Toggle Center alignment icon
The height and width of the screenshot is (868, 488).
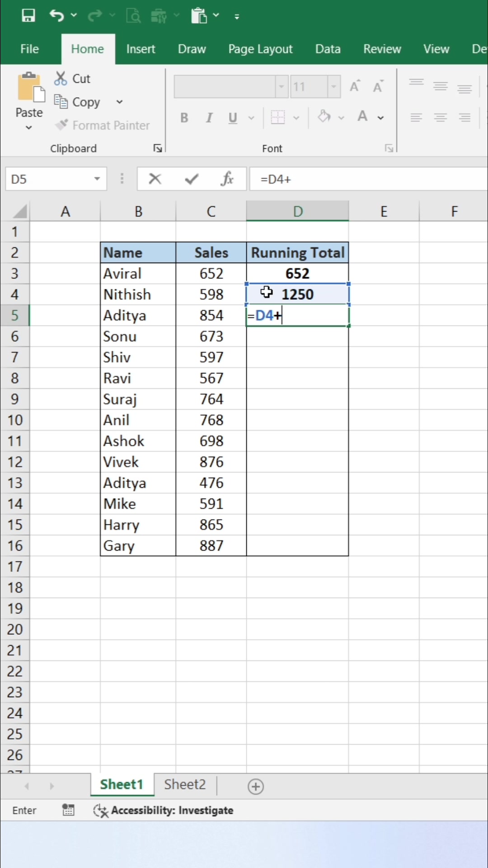pyautogui.click(x=441, y=118)
